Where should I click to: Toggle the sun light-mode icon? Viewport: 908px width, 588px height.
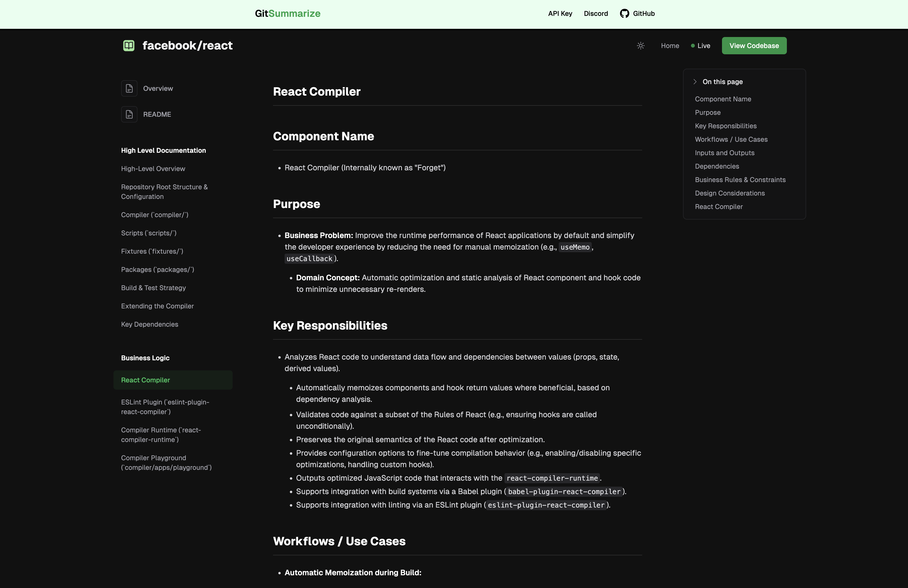[641, 46]
